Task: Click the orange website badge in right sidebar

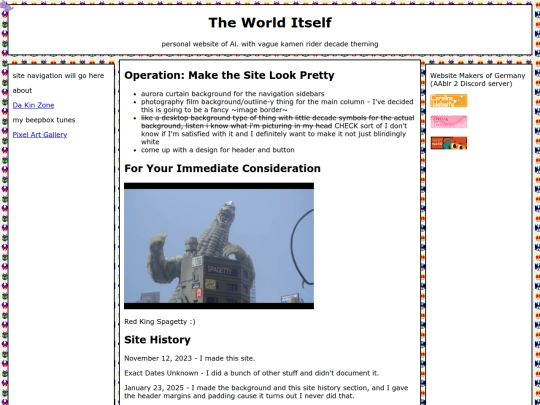Action: pos(449,101)
